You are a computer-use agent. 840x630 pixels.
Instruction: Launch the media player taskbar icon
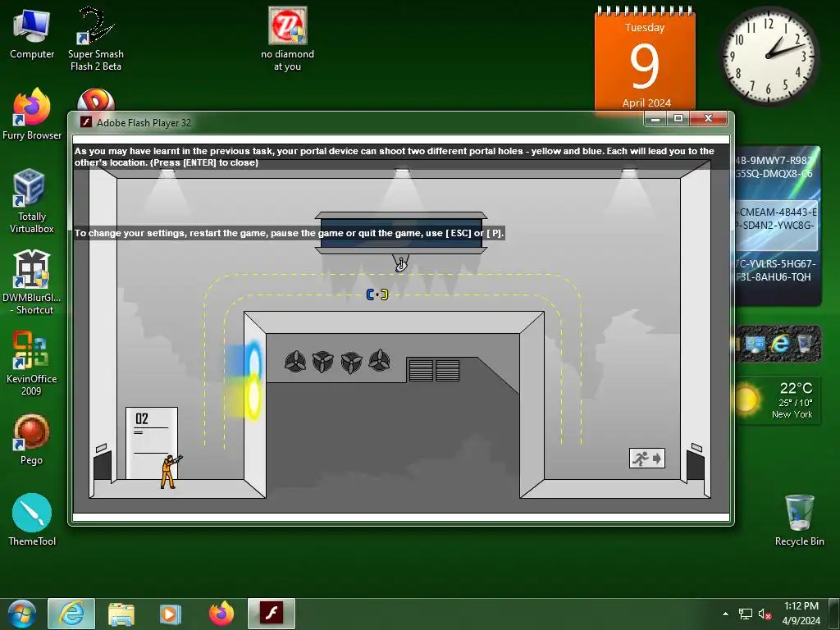[171, 614]
